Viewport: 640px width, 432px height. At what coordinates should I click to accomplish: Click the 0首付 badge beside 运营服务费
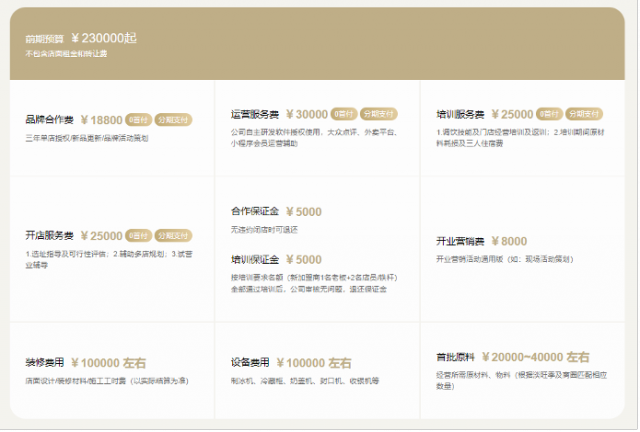click(x=343, y=114)
